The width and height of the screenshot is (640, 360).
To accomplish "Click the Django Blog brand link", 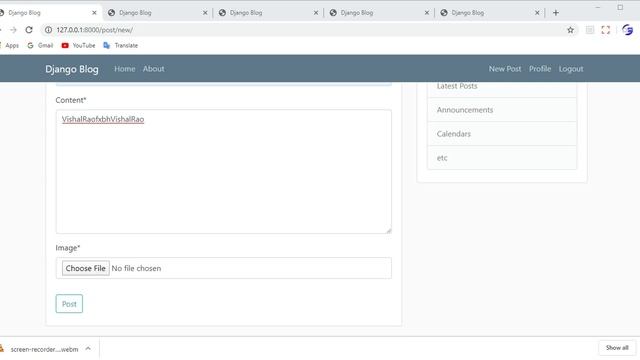I will (72, 69).
